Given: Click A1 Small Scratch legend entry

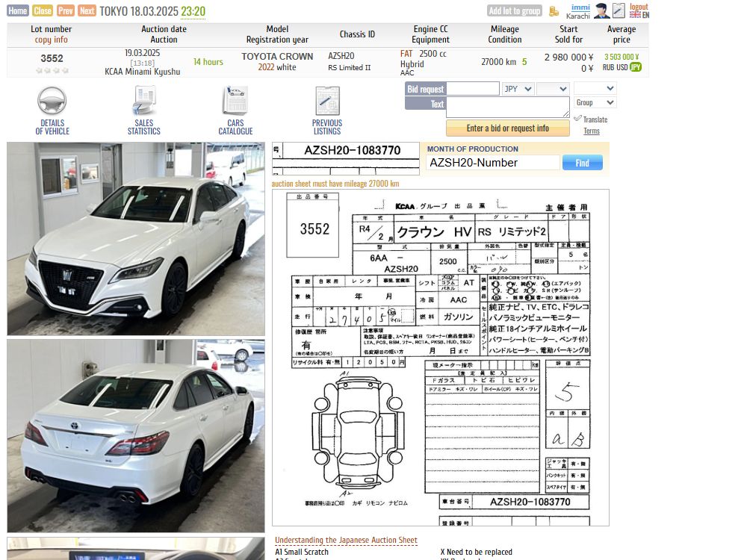Looking at the screenshot, I should pyautogui.click(x=302, y=552).
